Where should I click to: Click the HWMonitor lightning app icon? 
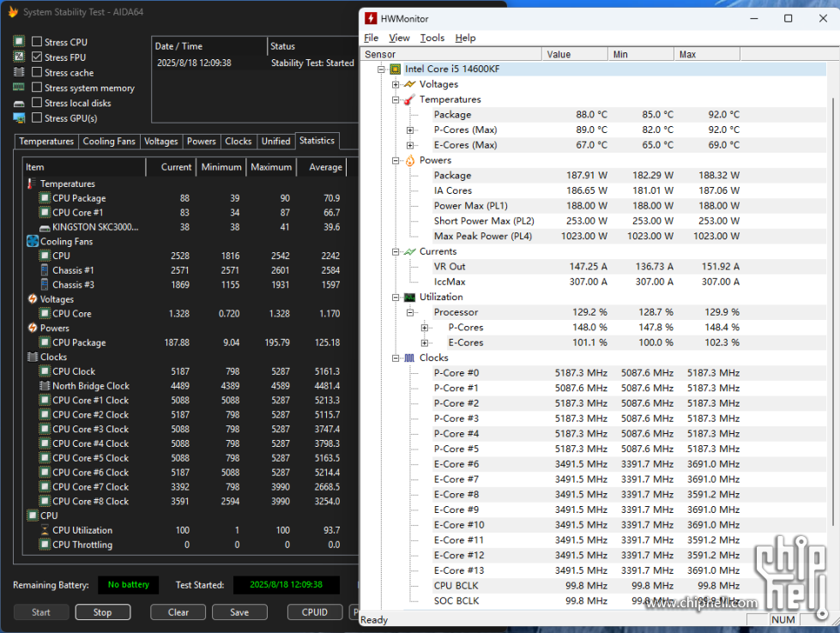tap(371, 18)
